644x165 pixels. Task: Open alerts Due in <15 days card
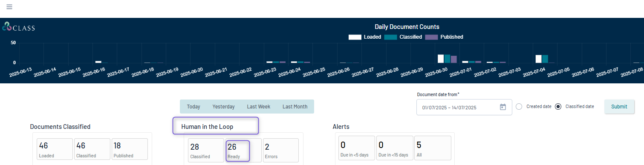point(395,148)
